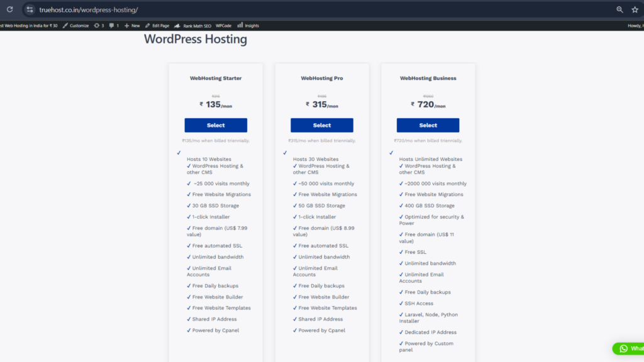Click '~25 000 visits monthly' feature
Image resolution: width=644 pixels, height=362 pixels.
point(221,184)
